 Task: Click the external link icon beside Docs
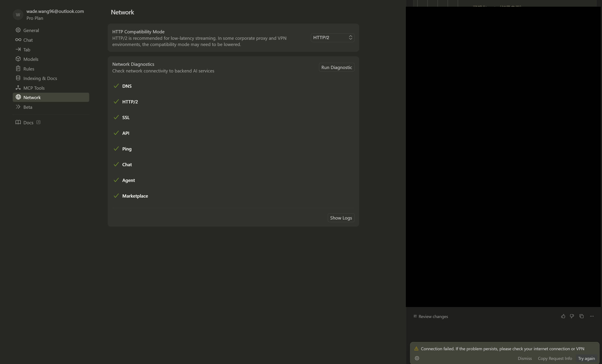tap(38, 122)
